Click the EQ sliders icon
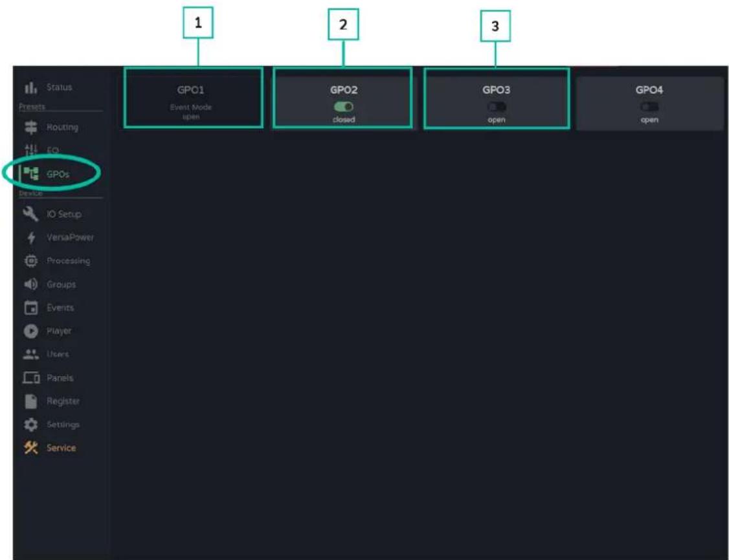729x560 pixels. [30, 150]
